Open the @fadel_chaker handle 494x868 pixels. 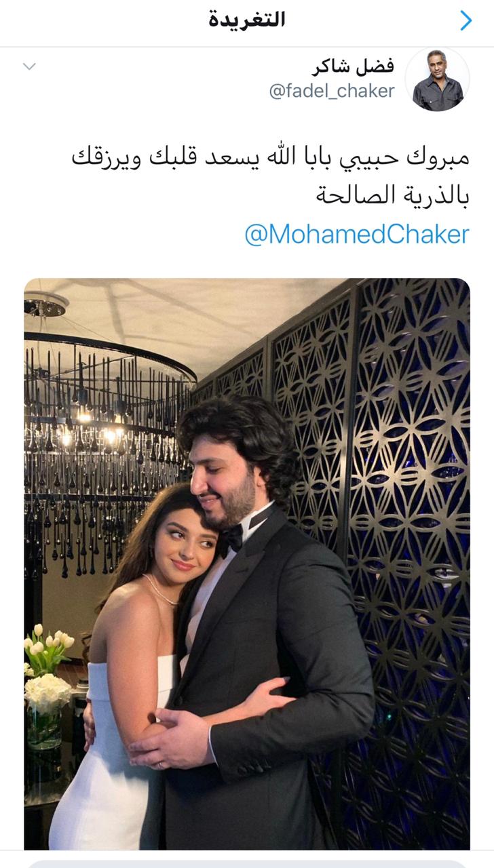point(332,92)
